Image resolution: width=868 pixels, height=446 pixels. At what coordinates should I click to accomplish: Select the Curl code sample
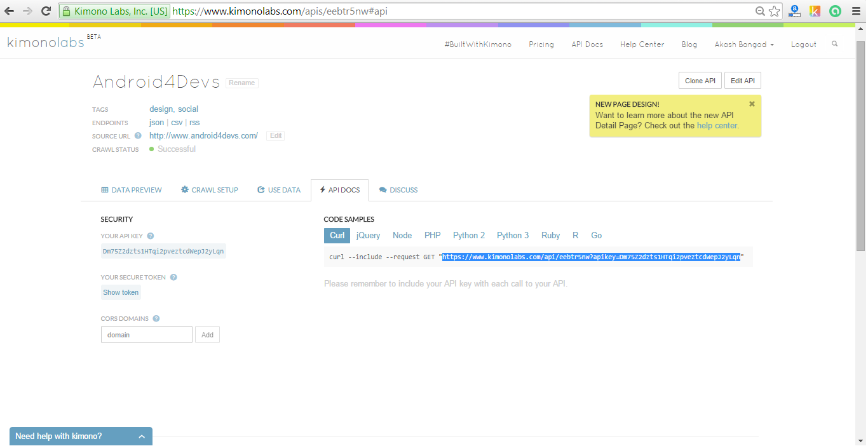[x=337, y=235]
